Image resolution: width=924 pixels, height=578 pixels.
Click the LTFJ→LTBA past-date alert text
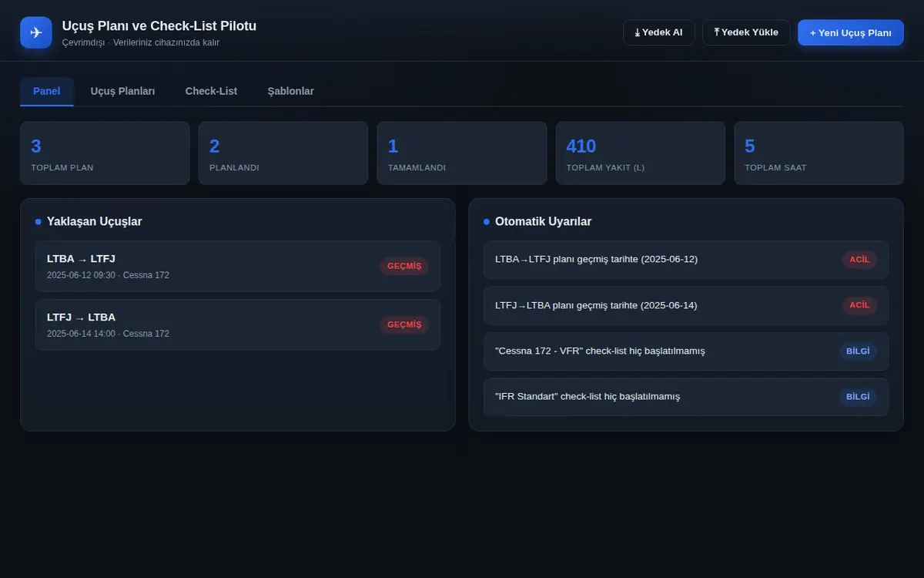pos(596,305)
